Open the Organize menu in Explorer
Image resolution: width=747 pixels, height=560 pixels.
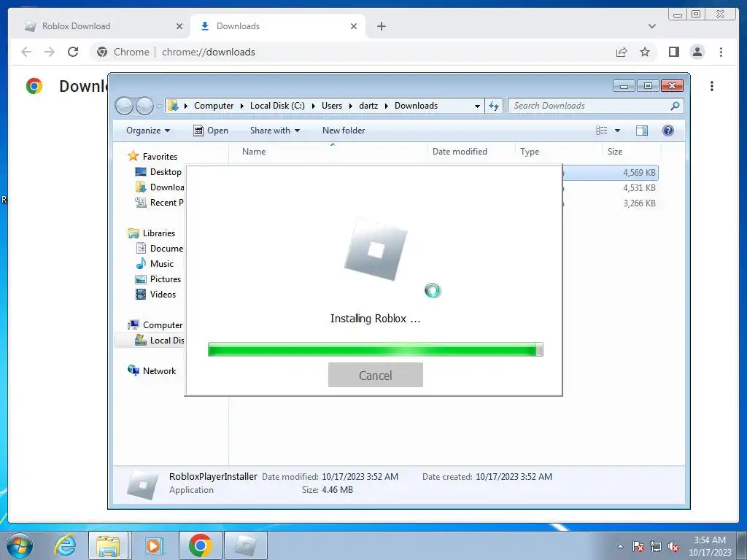[x=147, y=131]
